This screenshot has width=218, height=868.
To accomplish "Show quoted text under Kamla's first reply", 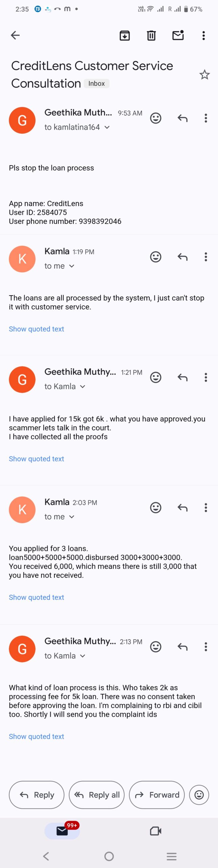I will click(x=36, y=329).
